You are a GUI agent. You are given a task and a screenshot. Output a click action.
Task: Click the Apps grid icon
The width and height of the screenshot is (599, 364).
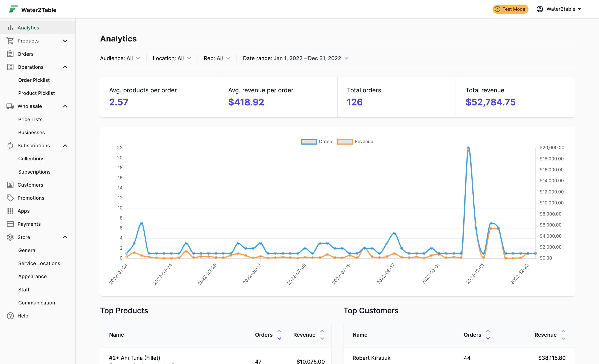pyautogui.click(x=10, y=211)
